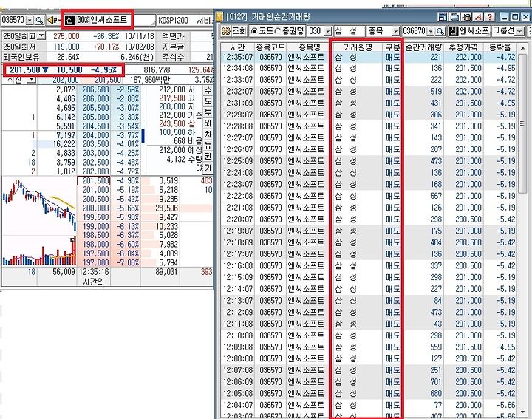Click the vertical scrollbar thumb in the trade list

pos(522,124)
